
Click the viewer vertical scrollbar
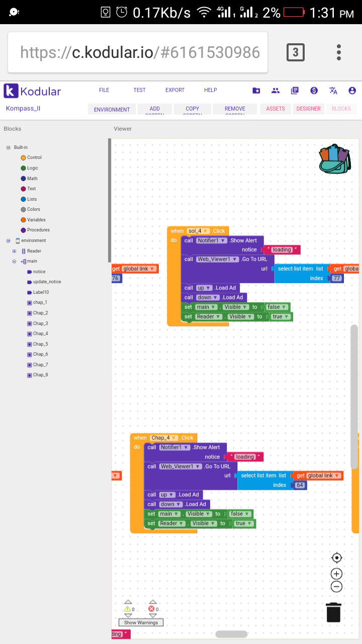tap(354, 396)
